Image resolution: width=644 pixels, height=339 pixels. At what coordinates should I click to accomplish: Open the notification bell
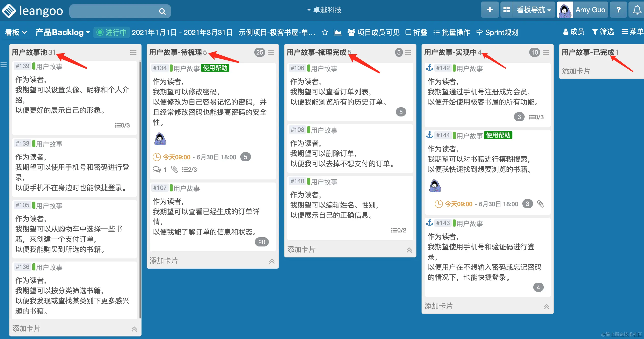[637, 10]
